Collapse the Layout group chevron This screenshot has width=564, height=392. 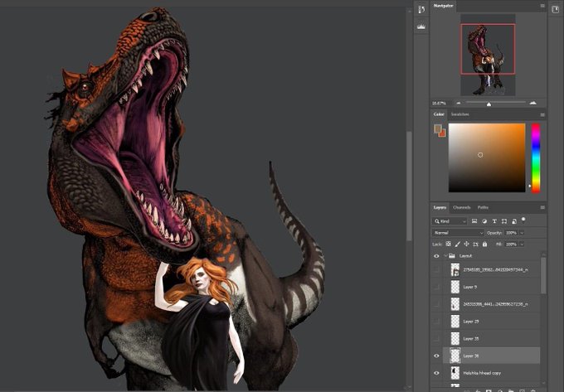click(445, 256)
